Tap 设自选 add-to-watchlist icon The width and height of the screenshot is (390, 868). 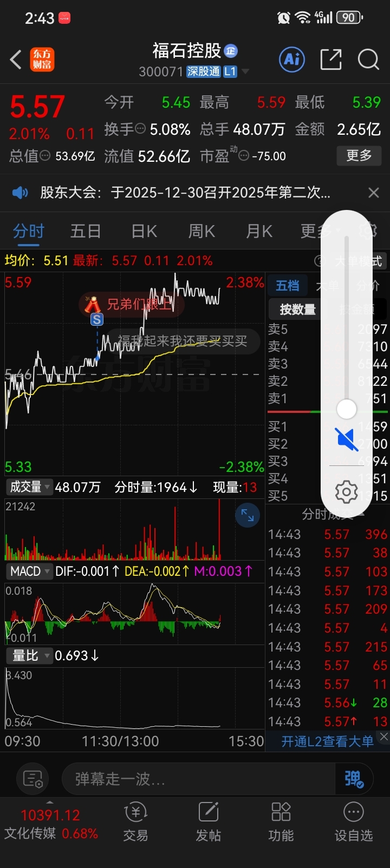[x=353, y=823]
